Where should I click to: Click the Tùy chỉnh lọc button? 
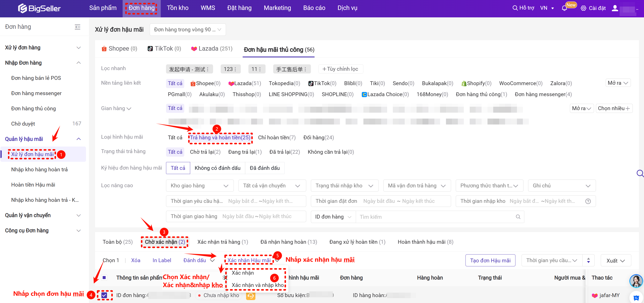pos(341,69)
